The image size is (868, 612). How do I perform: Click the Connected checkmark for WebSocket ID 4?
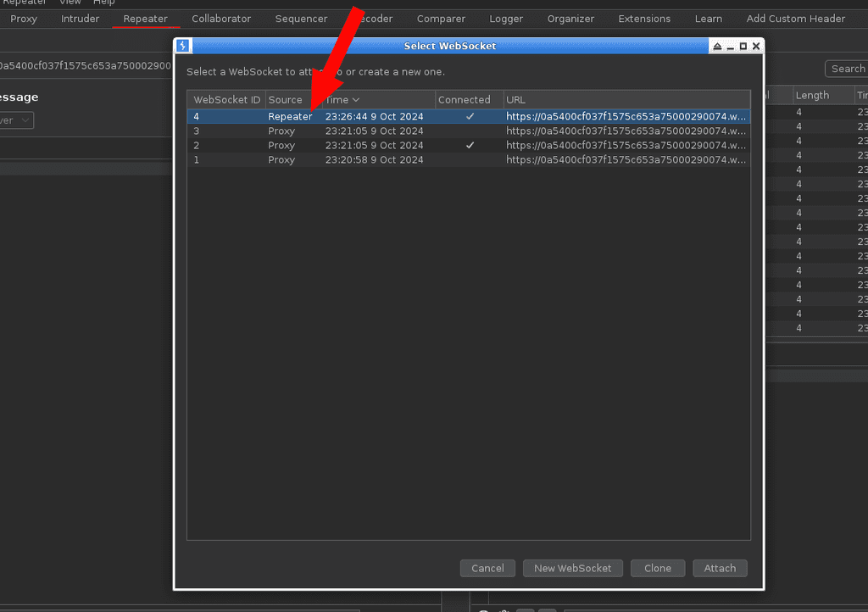[470, 117]
